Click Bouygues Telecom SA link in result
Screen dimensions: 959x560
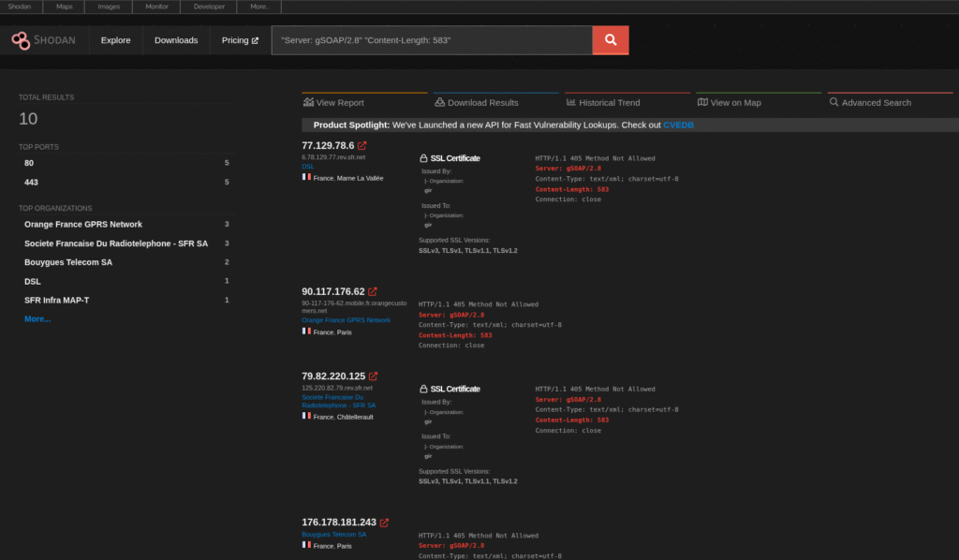click(334, 535)
